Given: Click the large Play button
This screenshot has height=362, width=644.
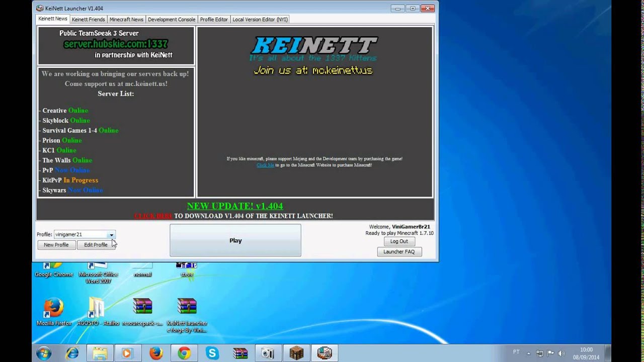Looking at the screenshot, I should pos(235,240).
